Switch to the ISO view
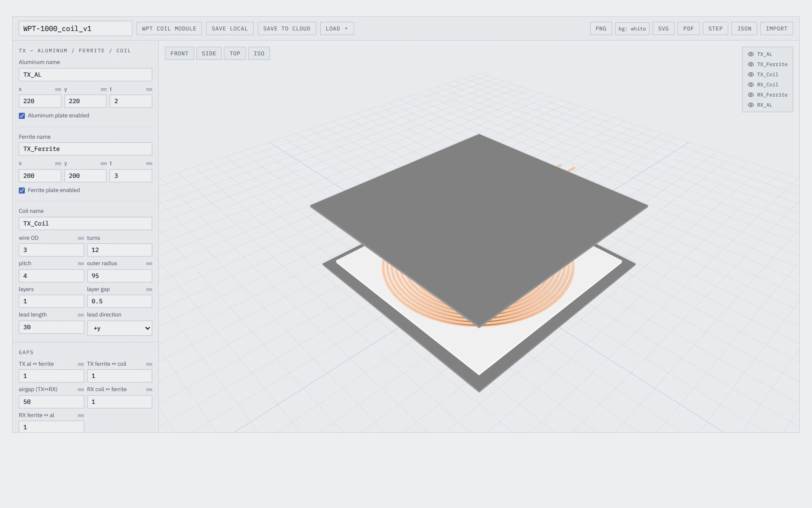Screen dimensions: 812x508 click(259, 53)
